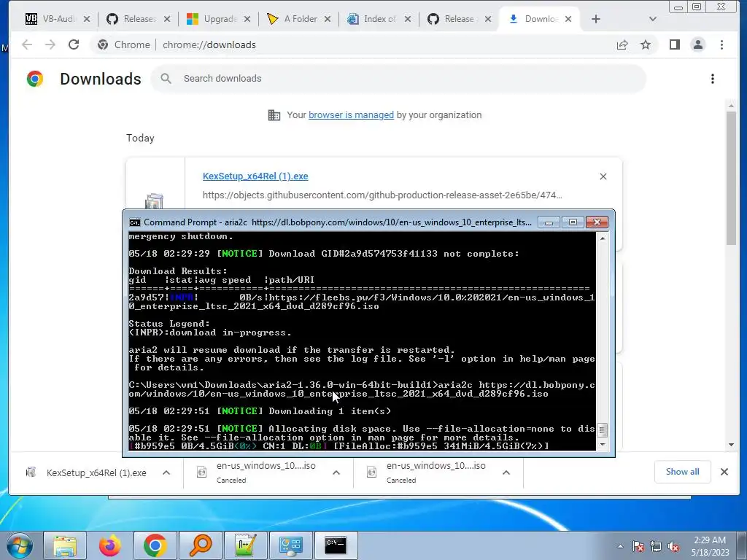747x560 pixels.
Task: Open the Chrome profile avatar
Action: [x=698, y=44]
